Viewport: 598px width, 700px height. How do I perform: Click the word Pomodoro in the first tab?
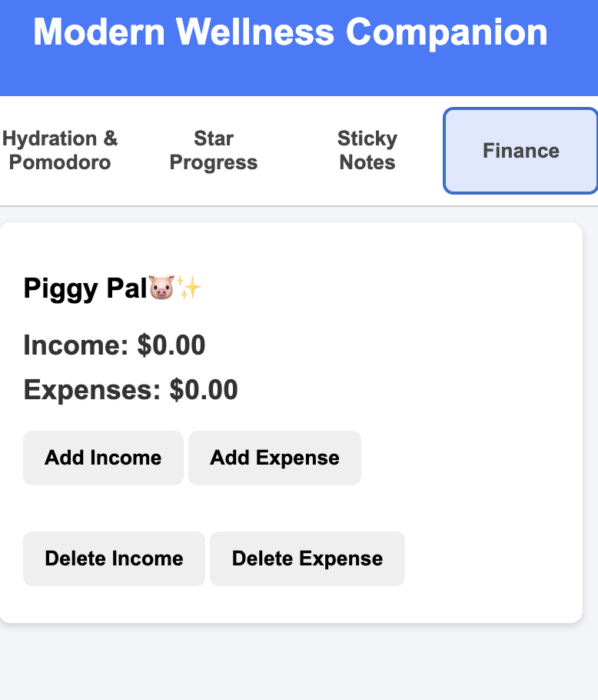(60, 163)
